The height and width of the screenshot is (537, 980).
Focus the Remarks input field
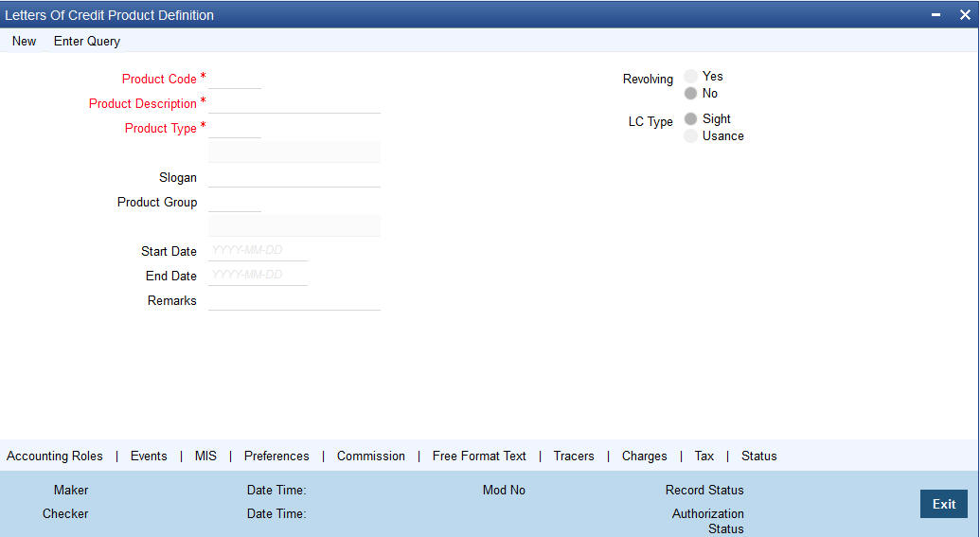click(x=294, y=300)
